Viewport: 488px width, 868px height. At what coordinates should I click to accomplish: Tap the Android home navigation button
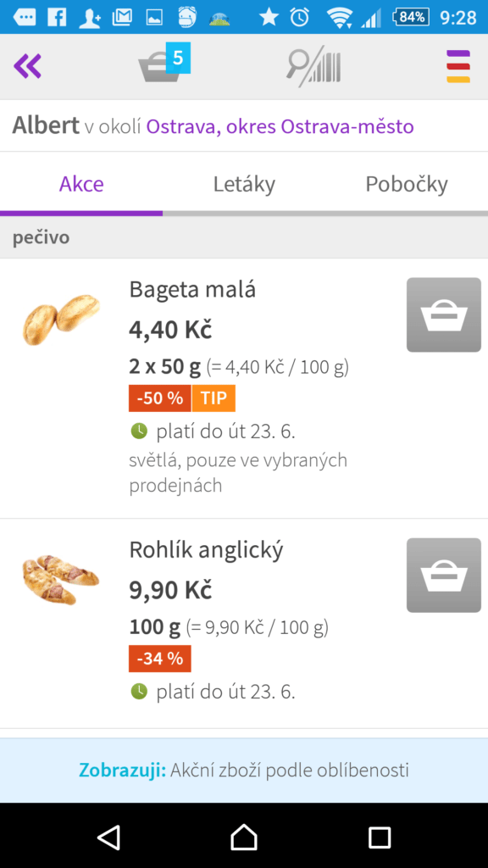(244, 837)
